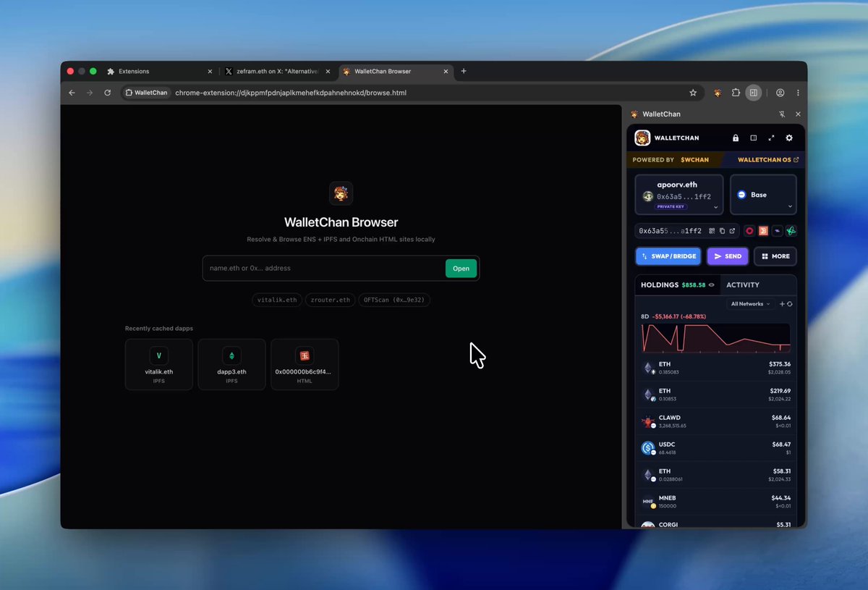Open the More actions button

point(775,256)
